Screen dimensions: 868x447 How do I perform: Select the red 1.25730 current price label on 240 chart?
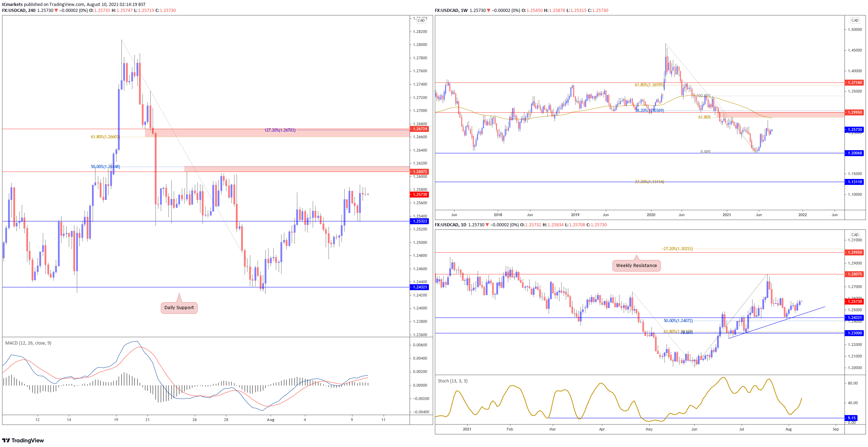[x=419, y=194]
